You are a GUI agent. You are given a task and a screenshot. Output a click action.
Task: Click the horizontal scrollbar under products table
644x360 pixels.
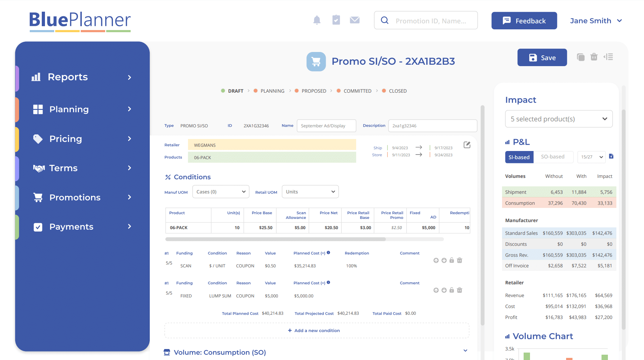(275, 239)
